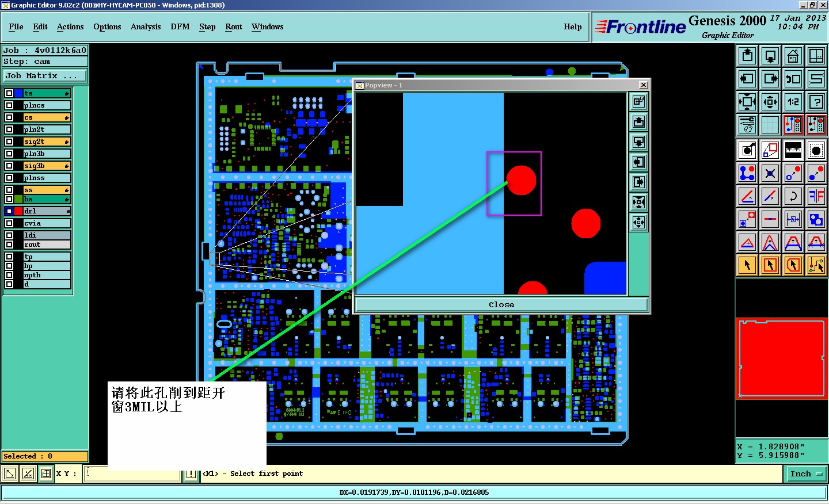Image resolution: width=829 pixels, height=504 pixels.
Task: Select the mirror F icon
Action: [x=816, y=196]
